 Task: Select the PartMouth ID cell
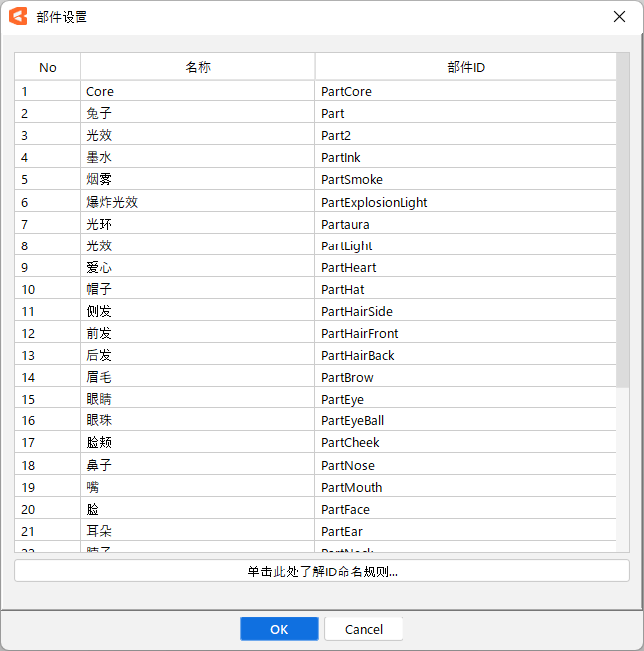(x=465, y=487)
